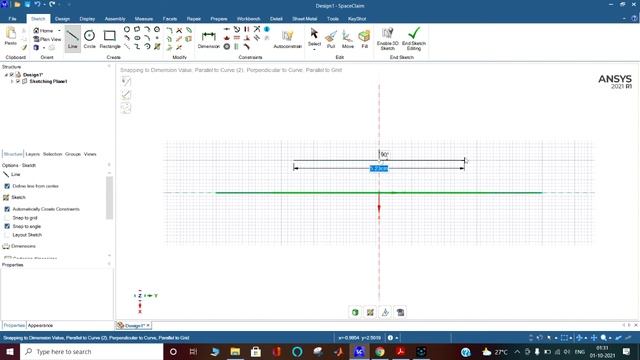Select the Line sketch tool
Viewport: 640px width, 360px height.
coord(72,39)
